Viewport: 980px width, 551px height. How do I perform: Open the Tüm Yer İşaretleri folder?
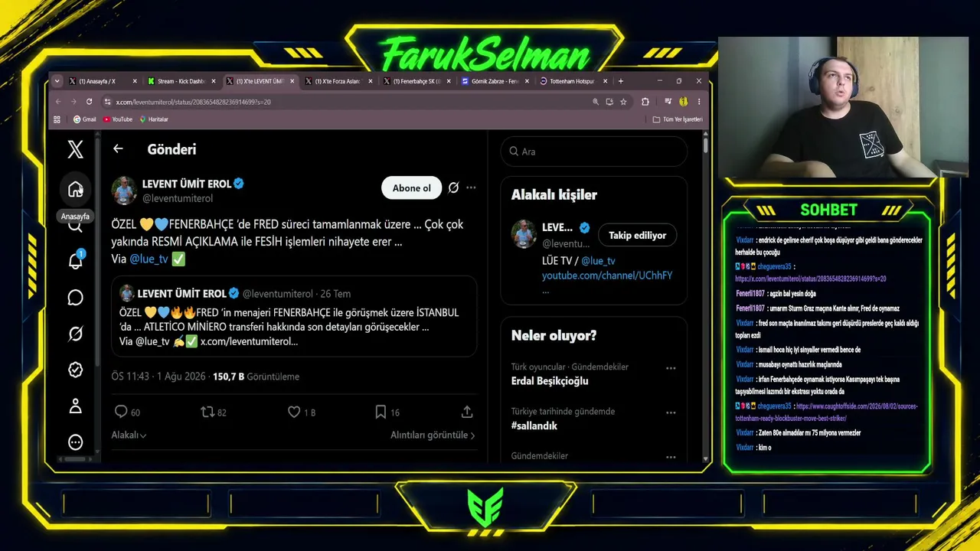[678, 119]
